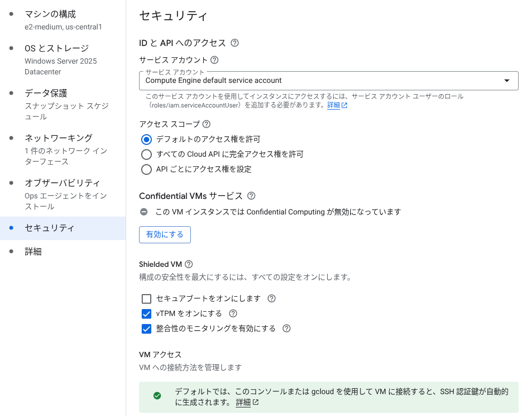This screenshot has width=532, height=416.
Task: Go to ネットワーキング section in sidebar
Action: coord(63,149)
